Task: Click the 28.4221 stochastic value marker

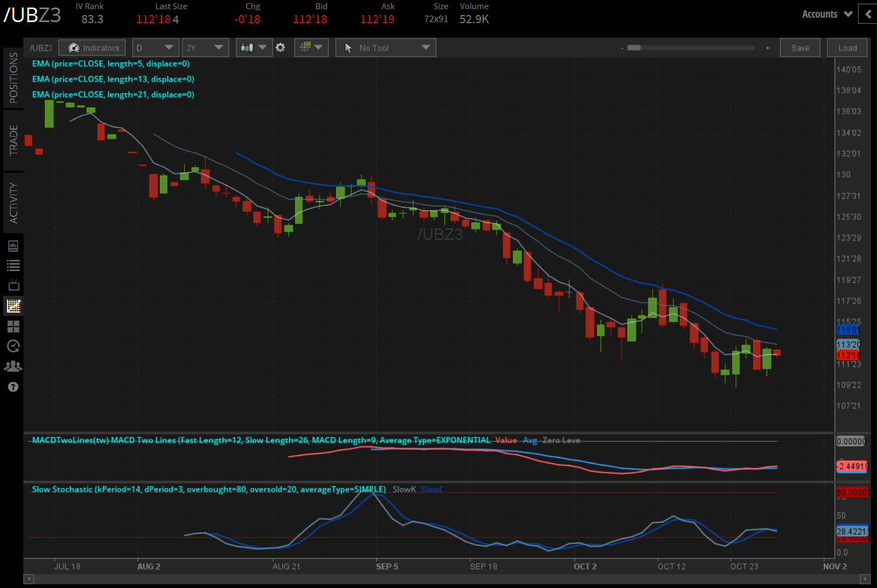Action: (852, 532)
